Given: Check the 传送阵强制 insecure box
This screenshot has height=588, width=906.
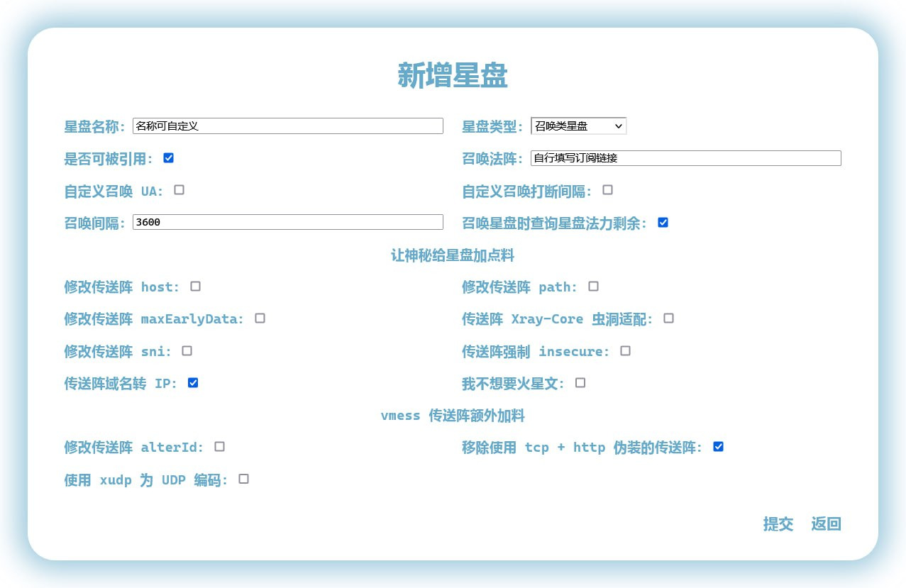Looking at the screenshot, I should 625,351.
